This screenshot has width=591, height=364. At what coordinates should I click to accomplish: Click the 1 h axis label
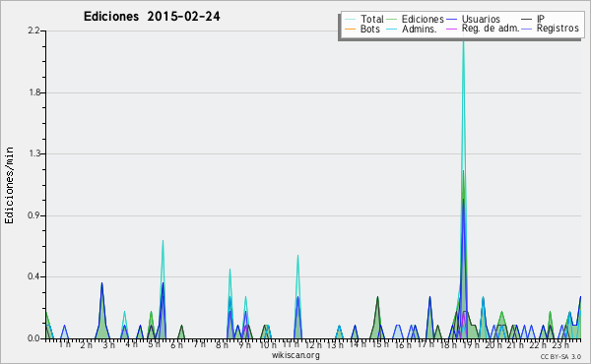(64, 344)
